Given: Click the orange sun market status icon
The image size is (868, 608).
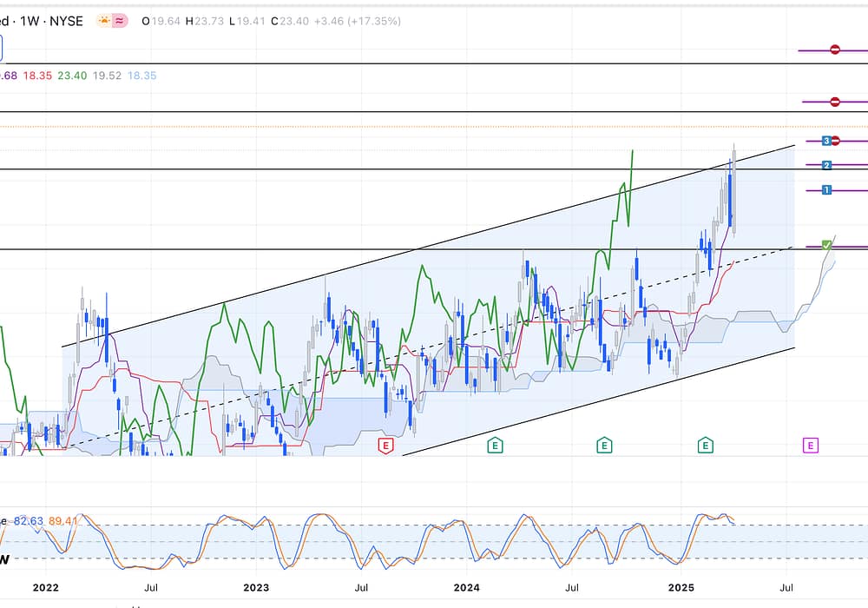Looking at the screenshot, I should point(105,21).
